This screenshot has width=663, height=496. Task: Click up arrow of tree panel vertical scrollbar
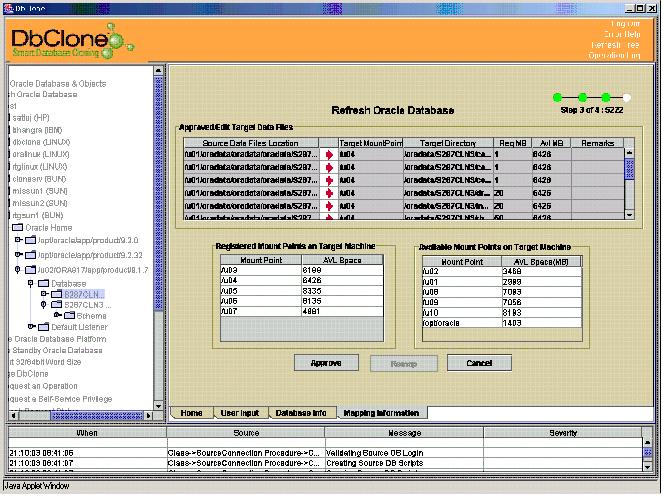(x=159, y=71)
